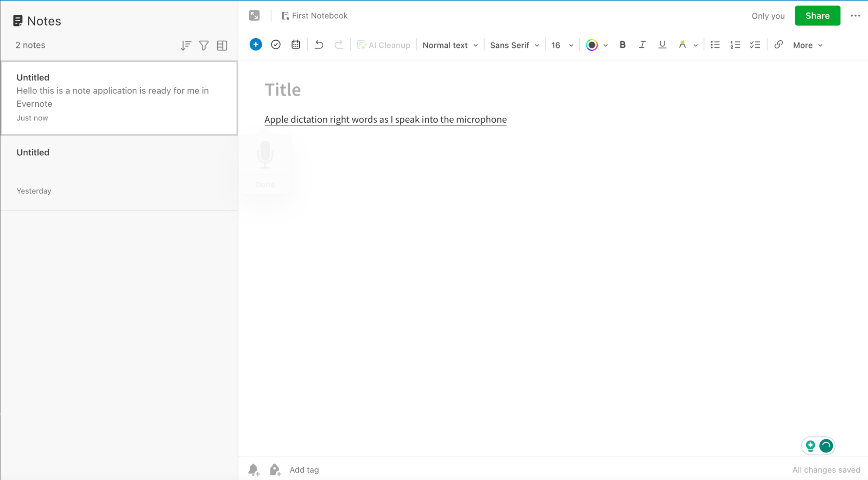This screenshot has height=480, width=868.
Task: Open the Sans Serif font dropdown
Action: click(513, 45)
